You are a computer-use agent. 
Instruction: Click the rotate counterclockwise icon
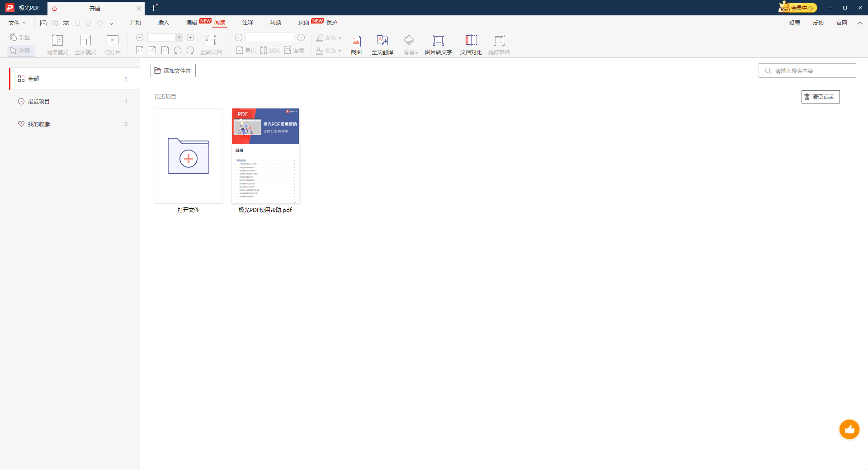(178, 50)
